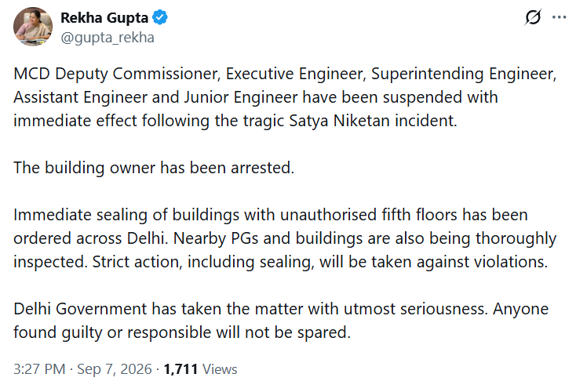The height and width of the screenshot is (392, 576).
Task: Click the blue verified badge
Action: tap(160, 17)
